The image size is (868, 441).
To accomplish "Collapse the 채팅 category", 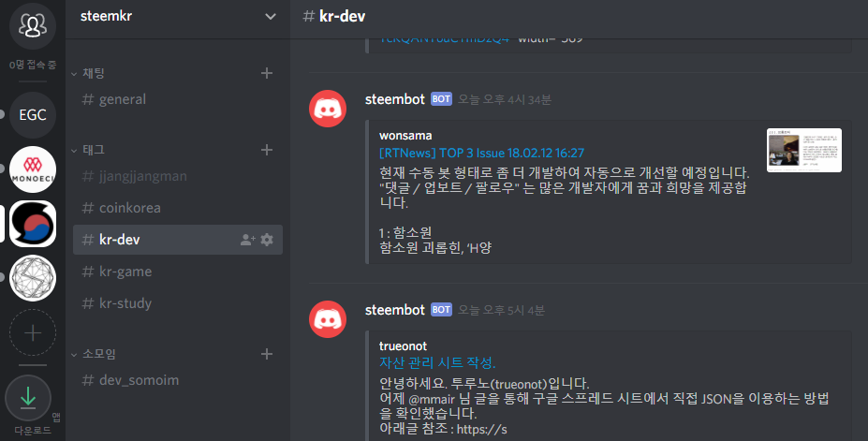I will [89, 73].
